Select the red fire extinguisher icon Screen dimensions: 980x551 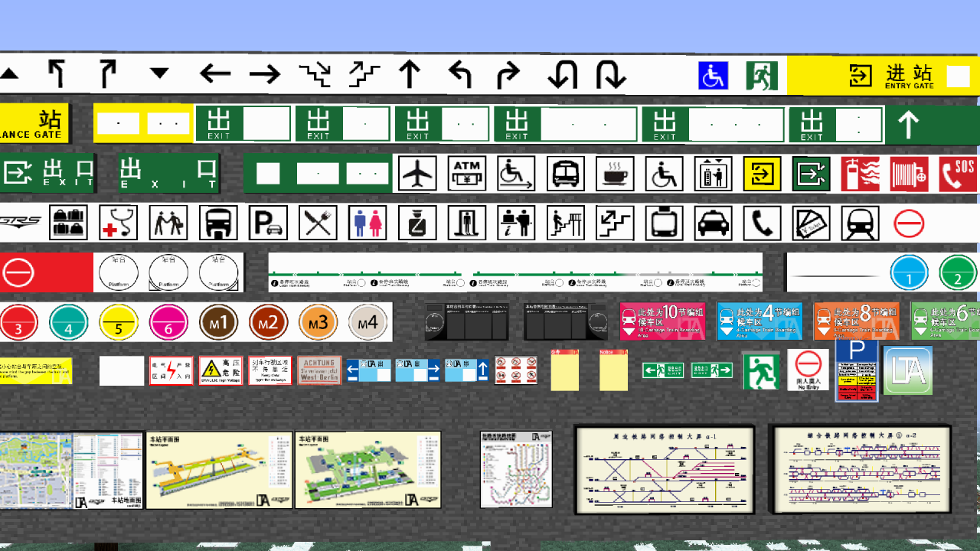(x=860, y=173)
